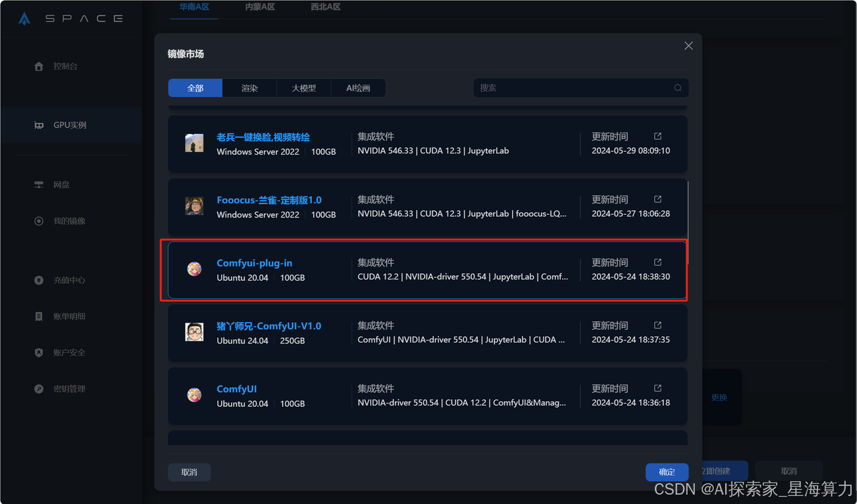Select the AI绘画 filter tab
This screenshot has height=504, width=857.
[358, 88]
